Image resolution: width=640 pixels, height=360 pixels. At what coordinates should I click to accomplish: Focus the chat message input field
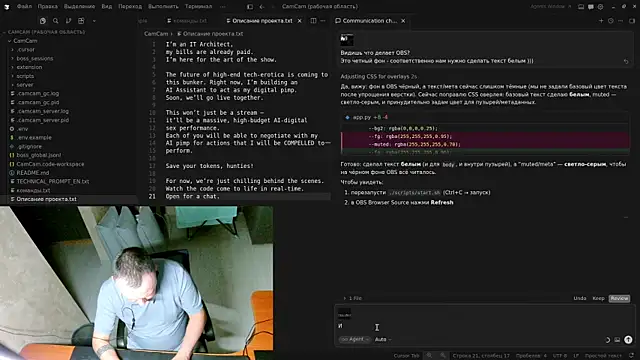pos(484,326)
